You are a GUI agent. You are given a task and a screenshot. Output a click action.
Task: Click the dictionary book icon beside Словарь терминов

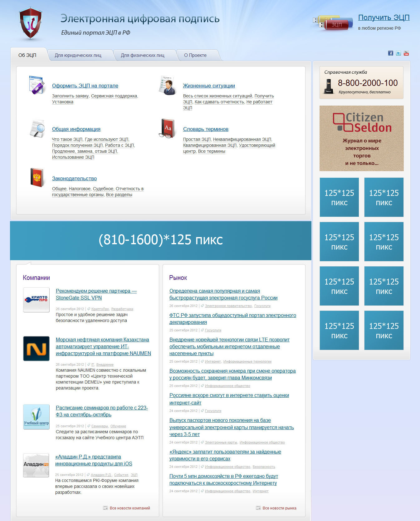tap(167, 128)
